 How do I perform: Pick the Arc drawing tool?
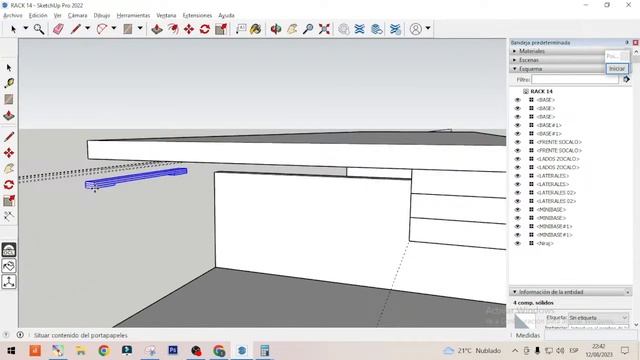coord(102,29)
